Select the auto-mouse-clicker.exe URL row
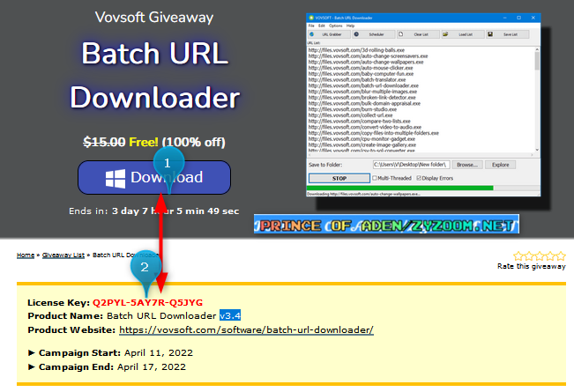The height and width of the screenshot is (392, 574). coord(361,68)
